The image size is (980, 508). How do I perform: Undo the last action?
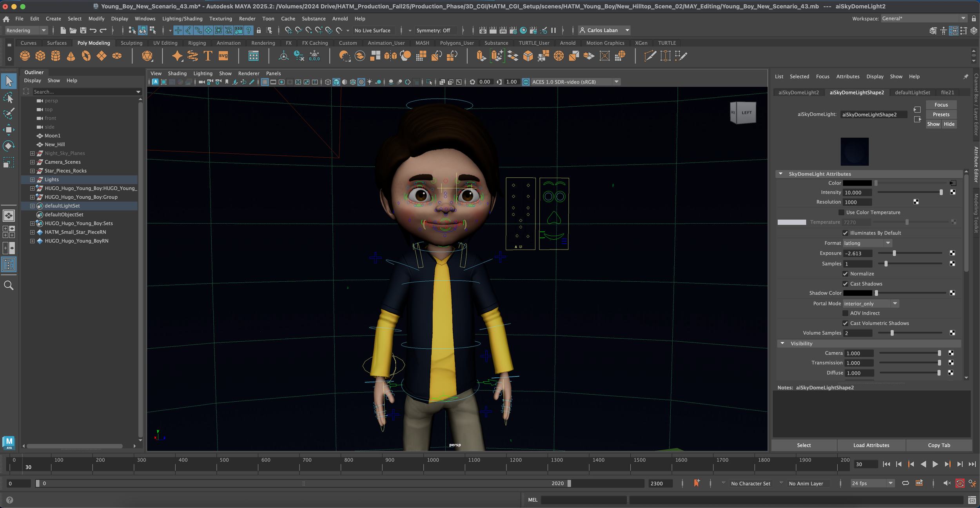point(93,30)
